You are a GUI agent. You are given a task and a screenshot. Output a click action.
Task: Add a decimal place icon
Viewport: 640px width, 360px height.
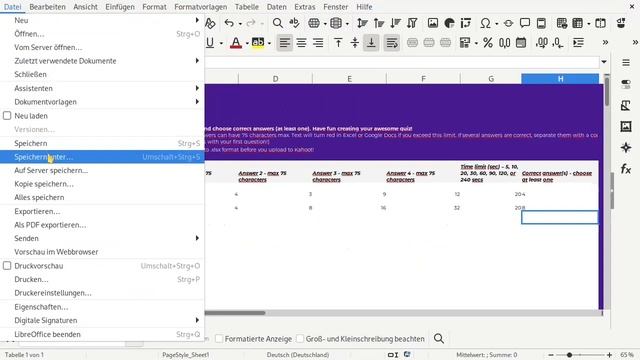tap(542, 43)
